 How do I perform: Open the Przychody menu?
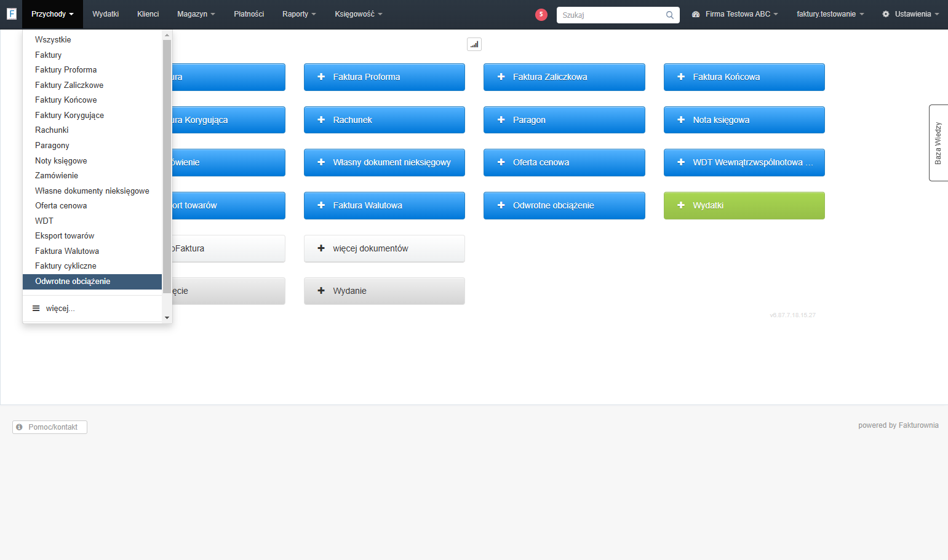coord(52,14)
